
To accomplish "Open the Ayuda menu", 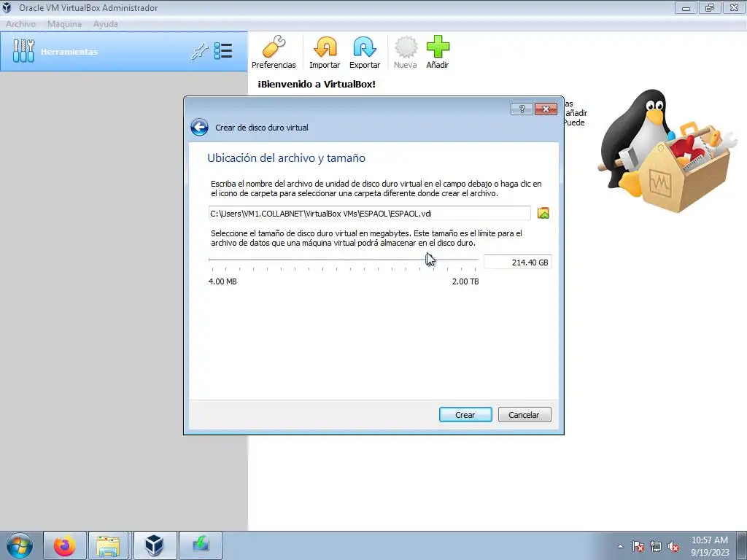I will pos(105,24).
